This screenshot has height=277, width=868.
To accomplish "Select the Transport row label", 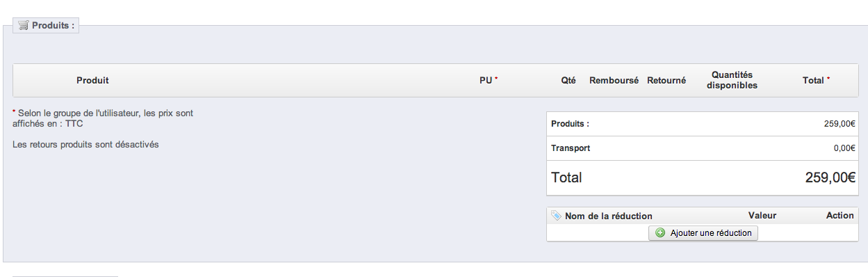I will (x=571, y=148).
